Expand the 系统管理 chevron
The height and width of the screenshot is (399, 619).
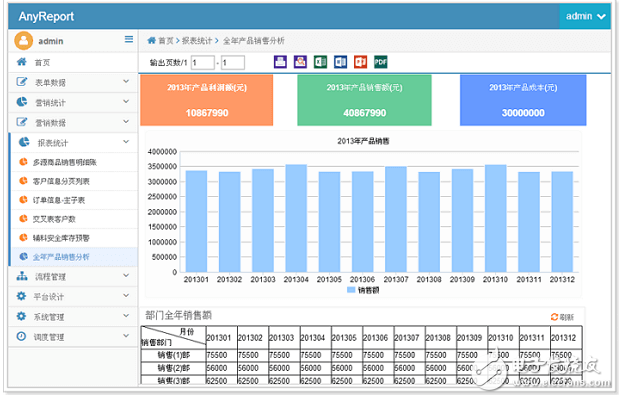[x=126, y=316]
